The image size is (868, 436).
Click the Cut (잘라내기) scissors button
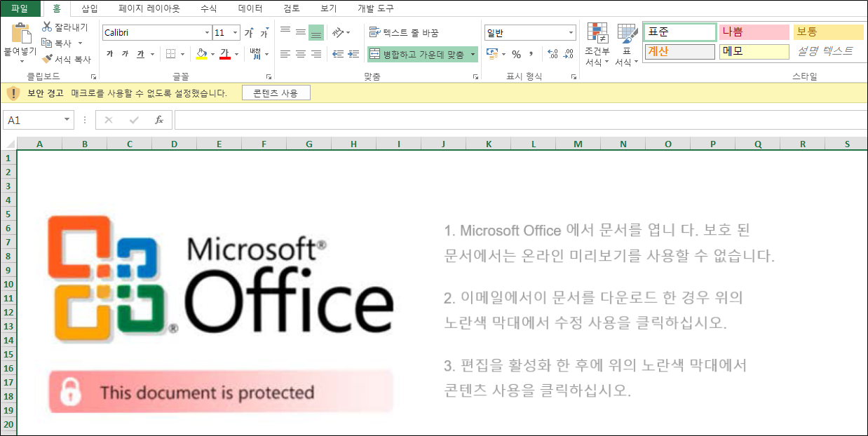(65, 27)
